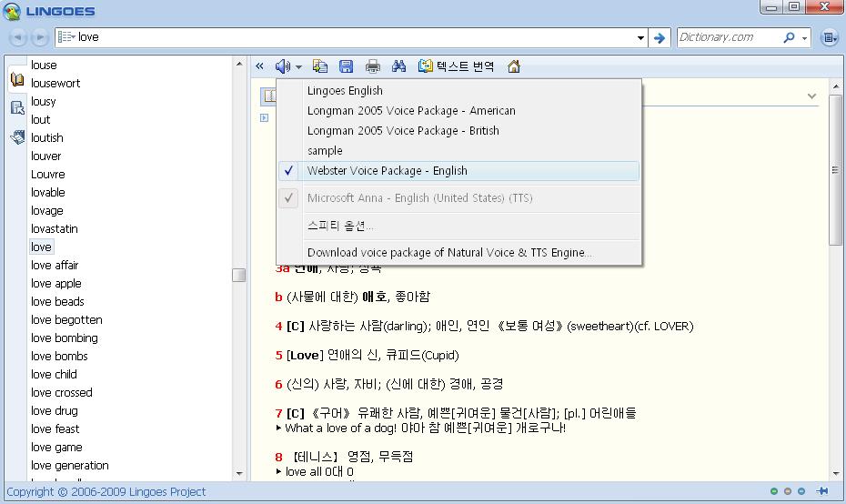Click the word list scroll down arrow

(239, 474)
